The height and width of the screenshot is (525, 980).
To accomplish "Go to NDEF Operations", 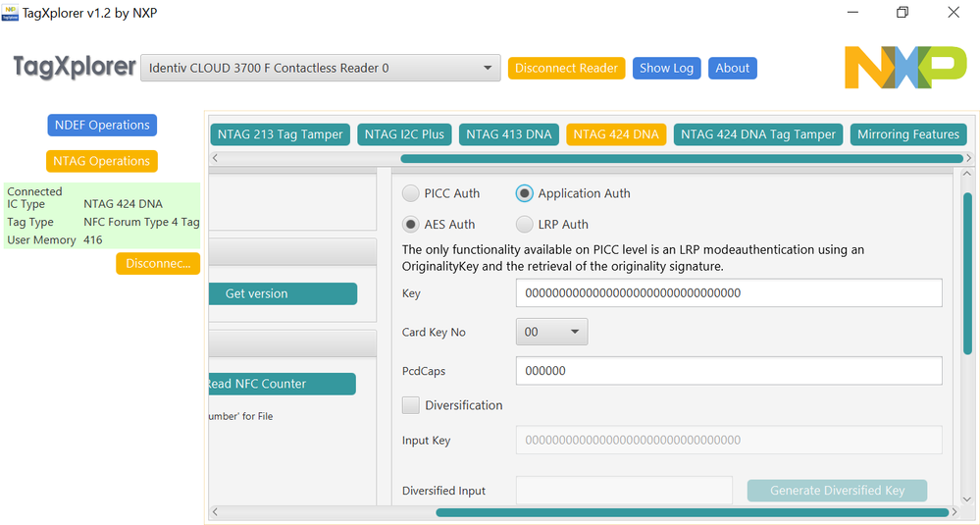I will 102,125.
